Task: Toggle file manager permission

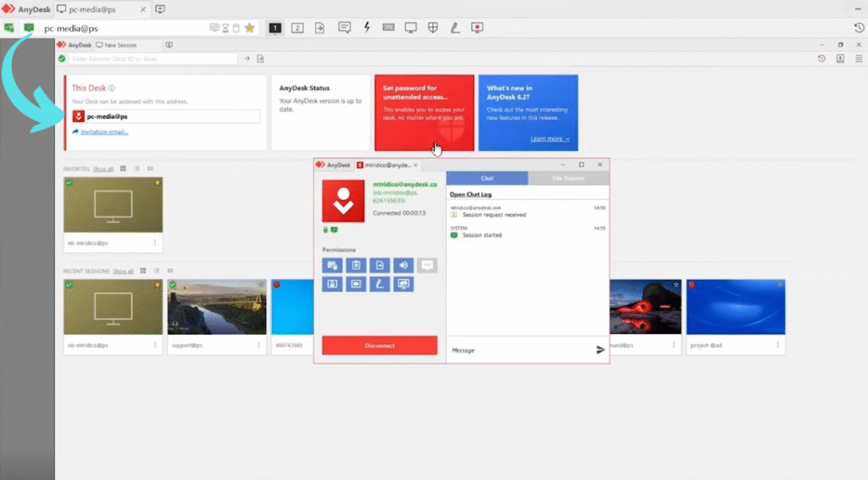Action: (380, 265)
